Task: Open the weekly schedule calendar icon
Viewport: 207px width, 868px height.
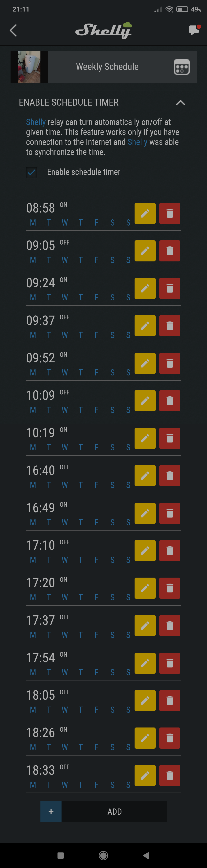Action: click(182, 67)
